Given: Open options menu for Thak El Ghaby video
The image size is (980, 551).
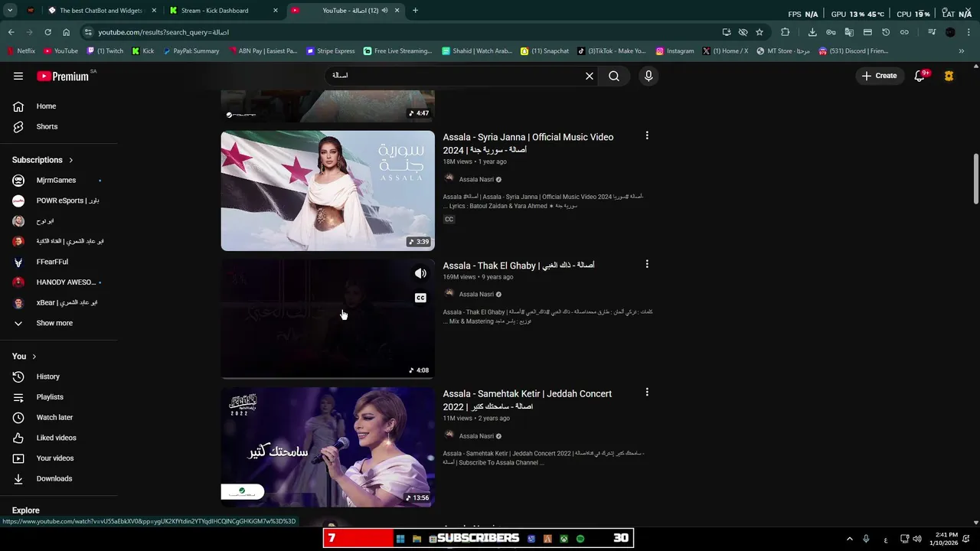Looking at the screenshot, I should click(647, 264).
